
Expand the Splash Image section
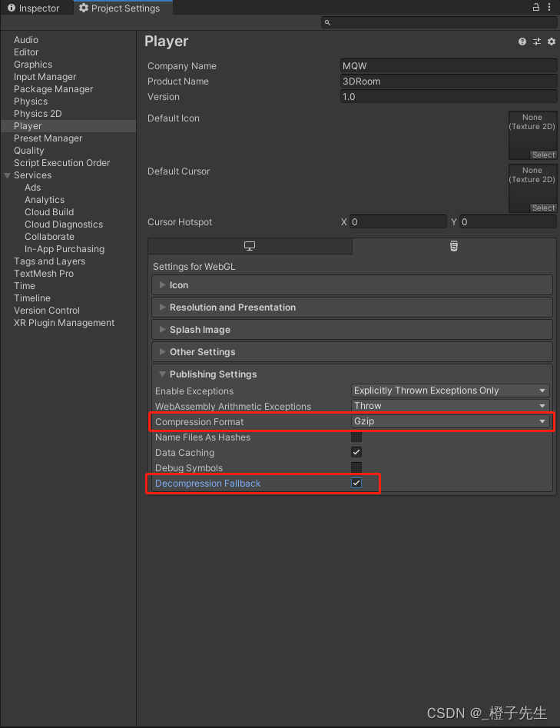click(352, 330)
